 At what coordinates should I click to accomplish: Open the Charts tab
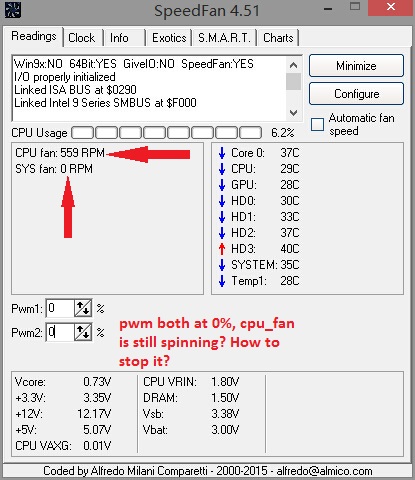pyautogui.click(x=278, y=38)
